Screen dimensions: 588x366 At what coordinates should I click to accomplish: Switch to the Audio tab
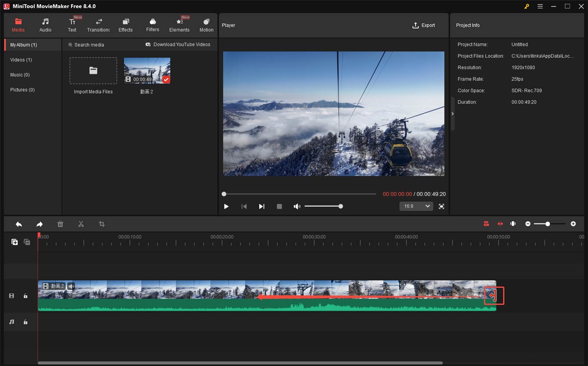click(x=45, y=24)
